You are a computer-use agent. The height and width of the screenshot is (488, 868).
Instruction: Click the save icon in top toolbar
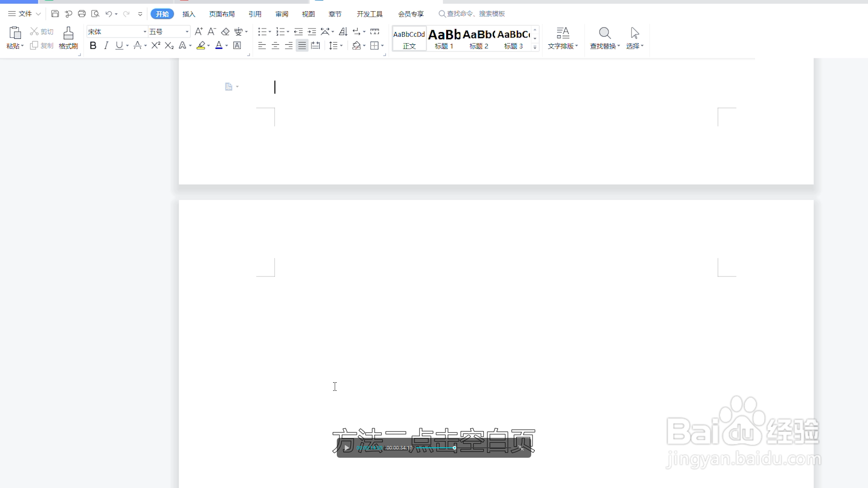[x=55, y=14]
